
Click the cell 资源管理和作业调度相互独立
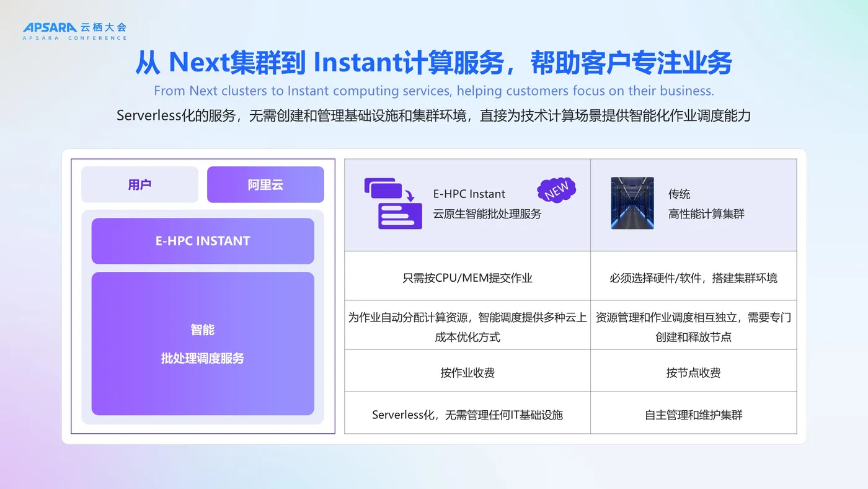[694, 325]
